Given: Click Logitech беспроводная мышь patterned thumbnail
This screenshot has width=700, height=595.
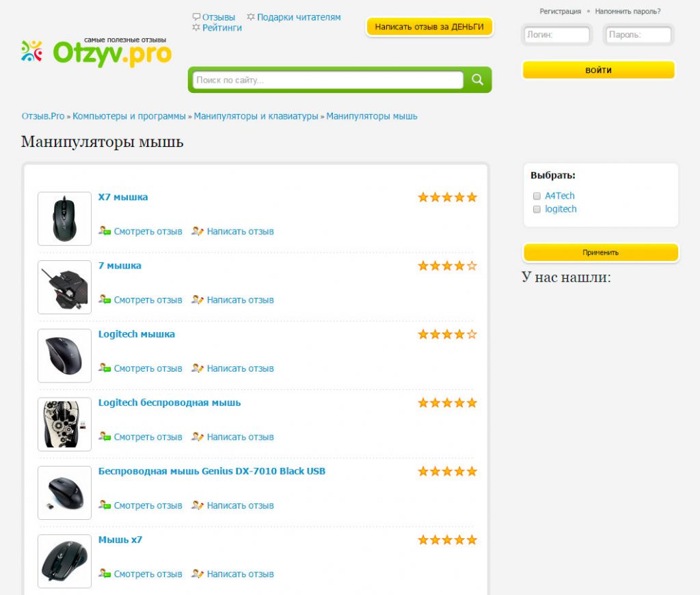Looking at the screenshot, I should (64, 424).
